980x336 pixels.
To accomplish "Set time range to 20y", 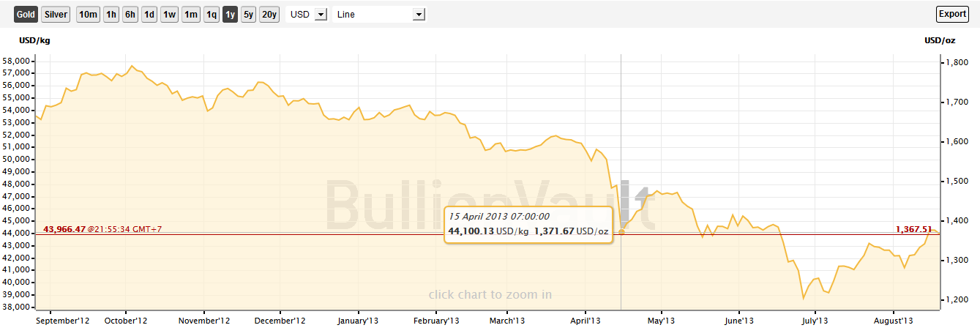I will pyautogui.click(x=269, y=15).
